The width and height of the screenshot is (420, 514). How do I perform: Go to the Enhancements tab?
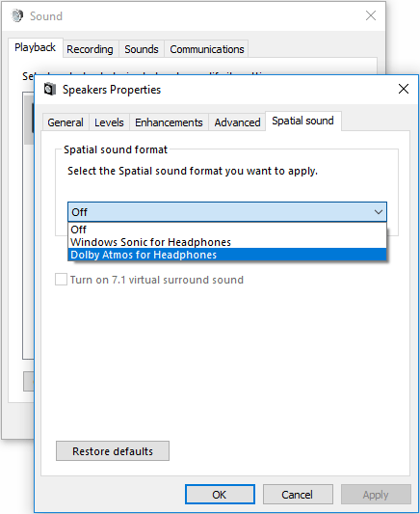coord(169,122)
